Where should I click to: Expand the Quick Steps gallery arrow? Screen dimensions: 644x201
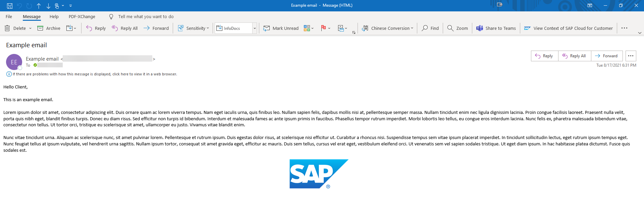click(x=255, y=28)
